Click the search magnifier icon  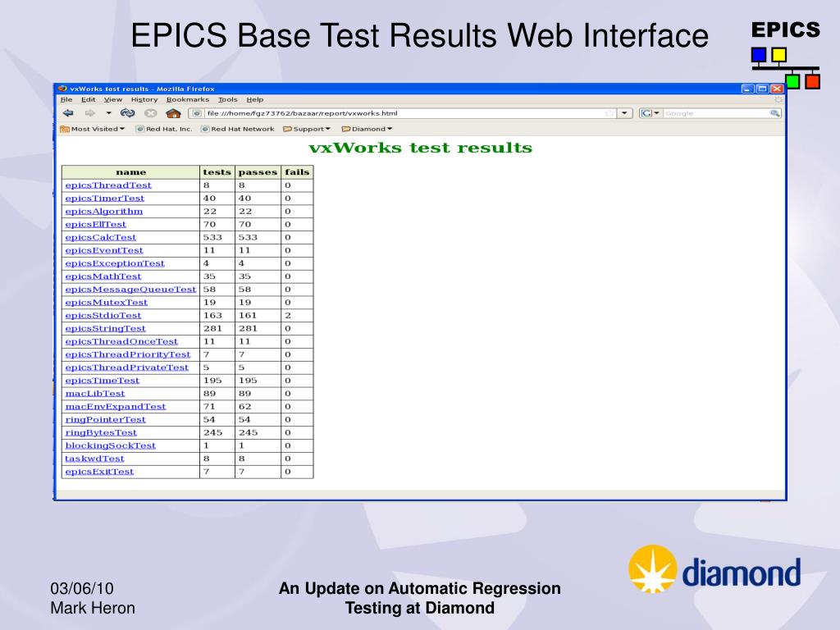click(x=774, y=113)
